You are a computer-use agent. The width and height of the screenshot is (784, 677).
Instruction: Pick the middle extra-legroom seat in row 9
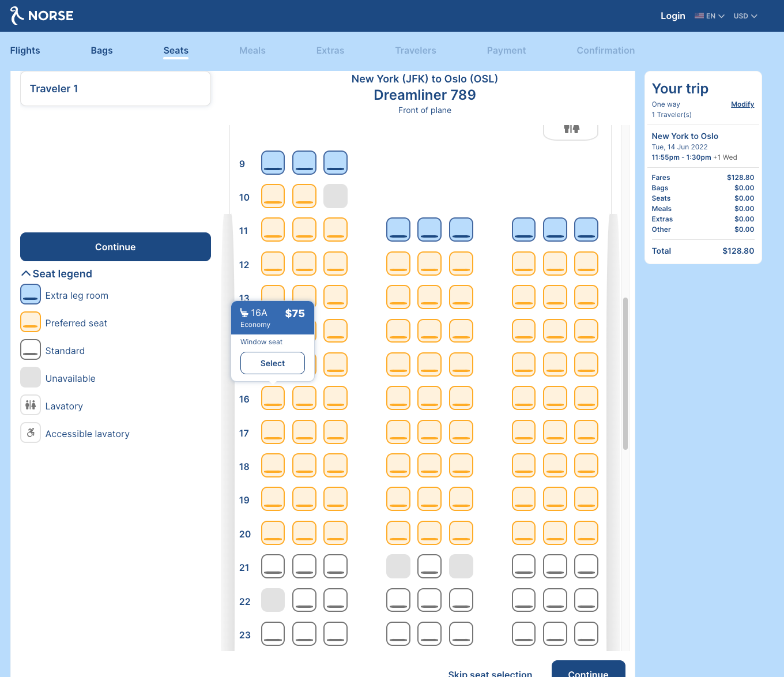304,163
